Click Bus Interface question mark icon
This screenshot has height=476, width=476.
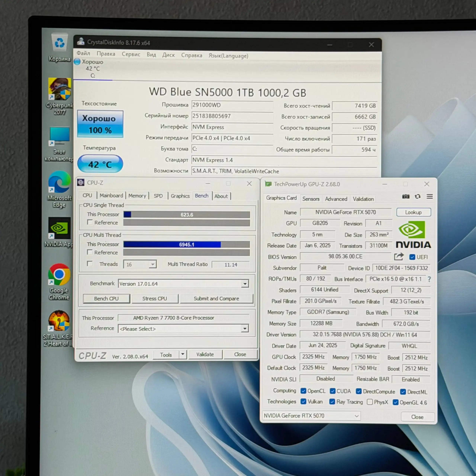(429, 279)
